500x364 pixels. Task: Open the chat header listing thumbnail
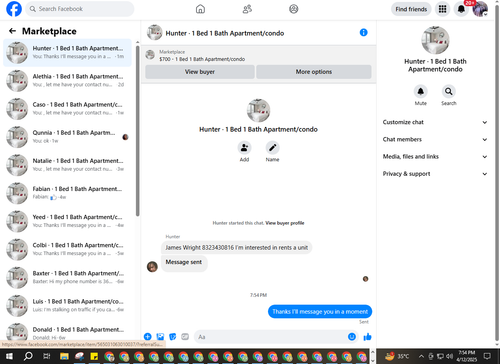tap(154, 32)
